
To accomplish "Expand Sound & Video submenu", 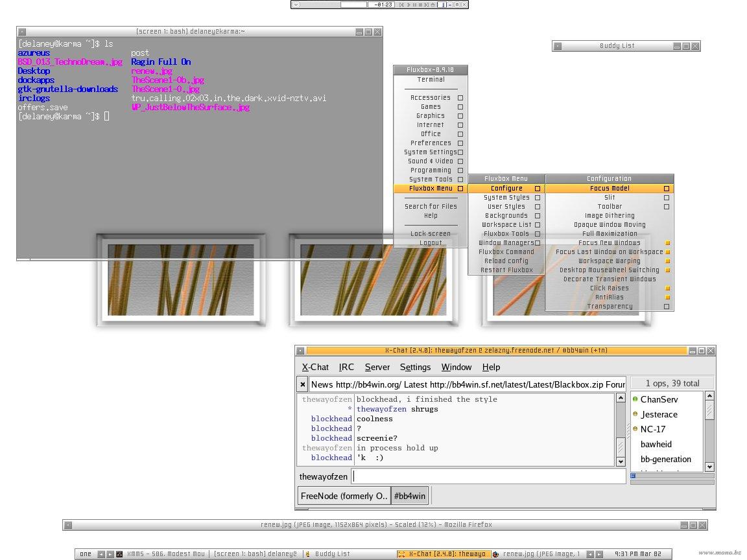I will (x=431, y=161).
